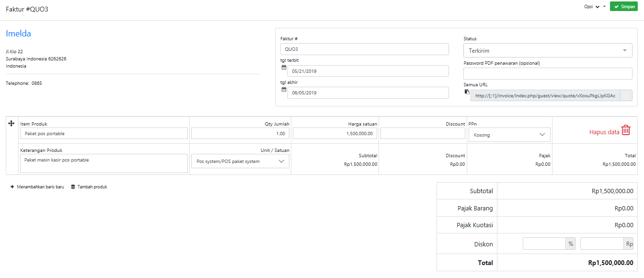Click the Diskon percent input field
644x278 pixels.
(x=544, y=244)
